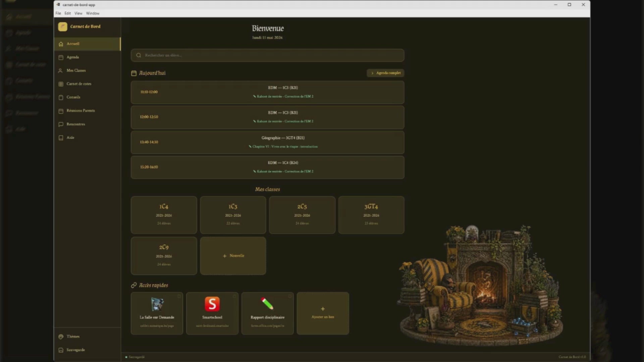Click the Carnet de Bord v1.0 label
The width and height of the screenshot is (644, 362).
click(x=572, y=357)
